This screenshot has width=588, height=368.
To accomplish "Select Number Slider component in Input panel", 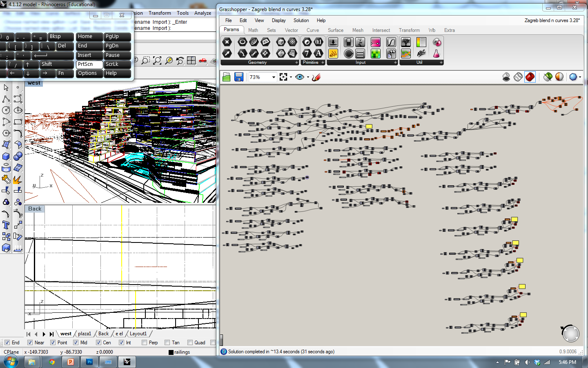I will tap(333, 42).
